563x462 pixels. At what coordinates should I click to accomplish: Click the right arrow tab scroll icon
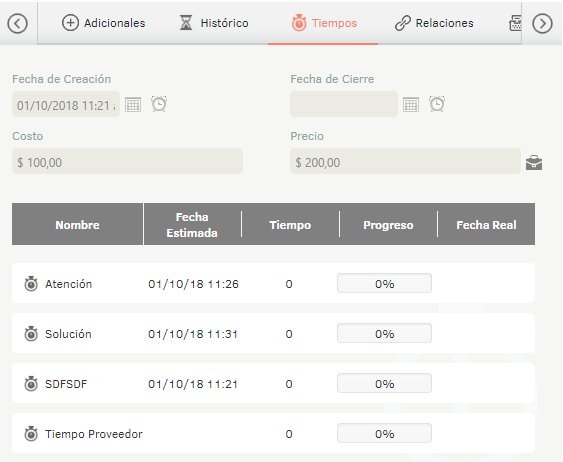[x=542, y=24]
